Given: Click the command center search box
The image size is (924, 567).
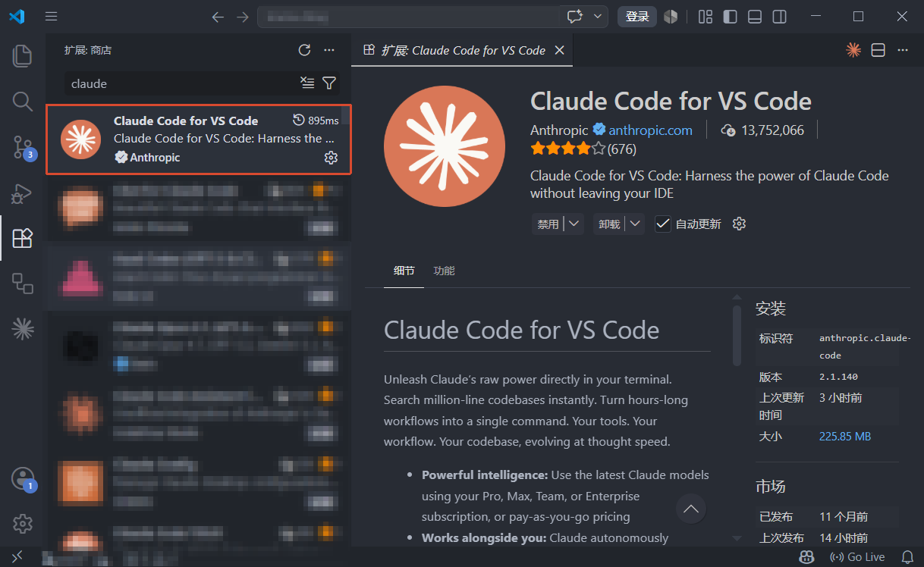Looking at the screenshot, I should [408, 16].
